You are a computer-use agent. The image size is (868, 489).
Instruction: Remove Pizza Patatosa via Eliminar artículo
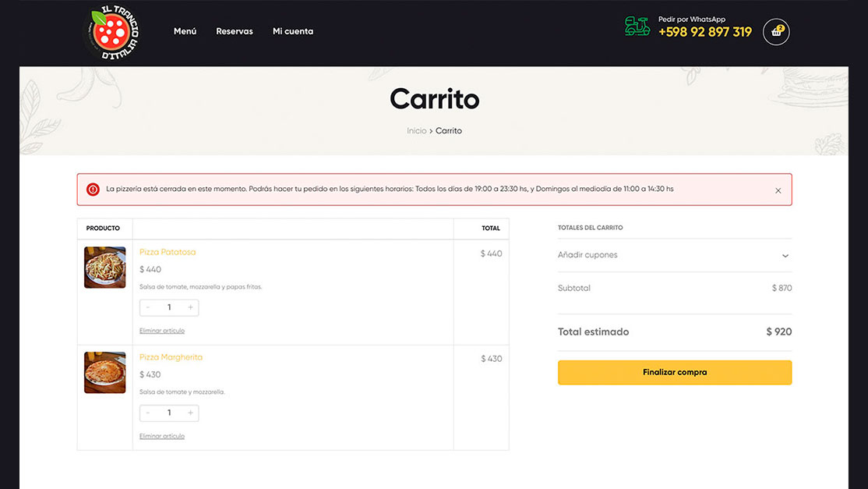(x=162, y=331)
